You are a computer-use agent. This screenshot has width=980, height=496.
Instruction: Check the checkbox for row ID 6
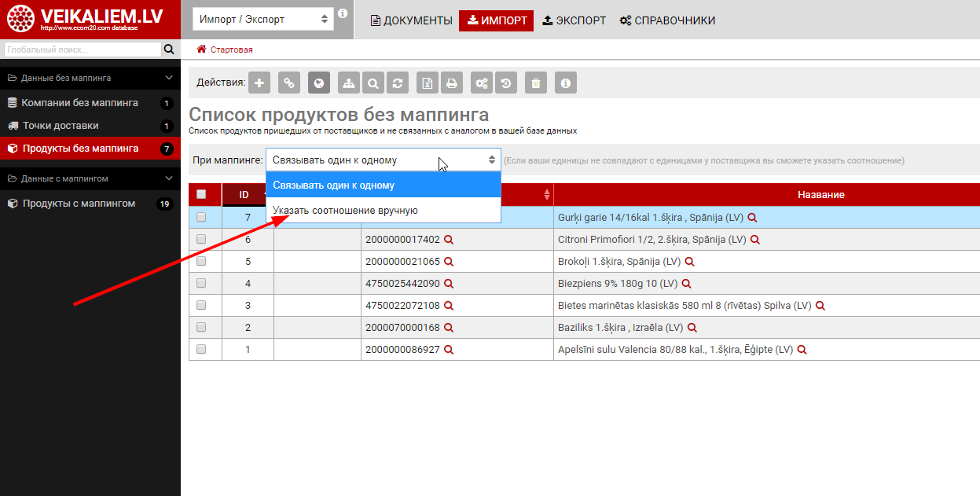(x=201, y=239)
